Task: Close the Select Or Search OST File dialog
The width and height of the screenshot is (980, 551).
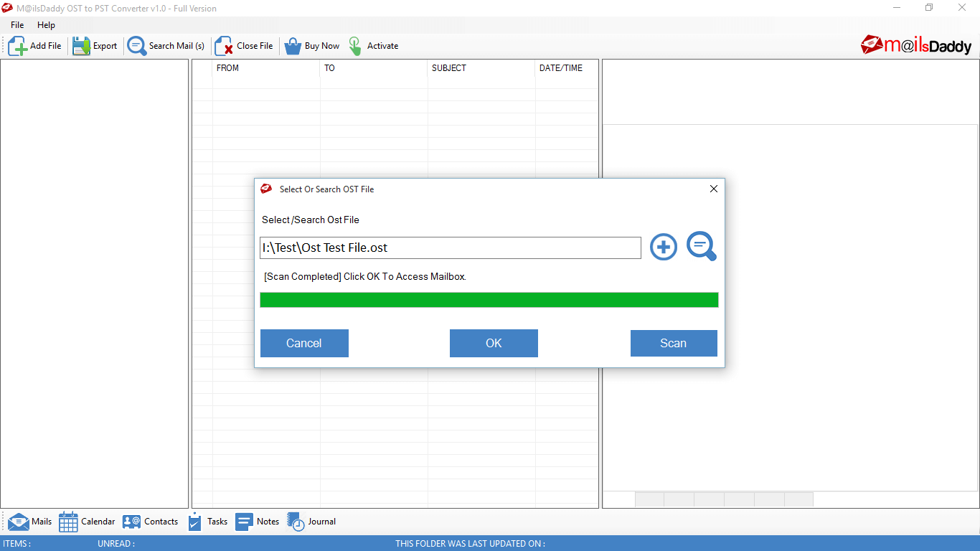Action: pyautogui.click(x=714, y=189)
